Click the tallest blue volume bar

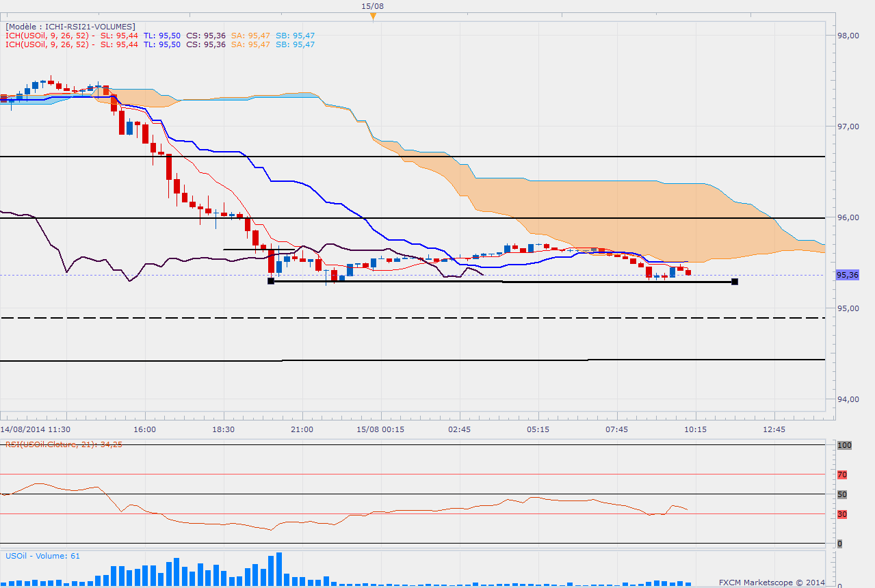click(x=279, y=569)
